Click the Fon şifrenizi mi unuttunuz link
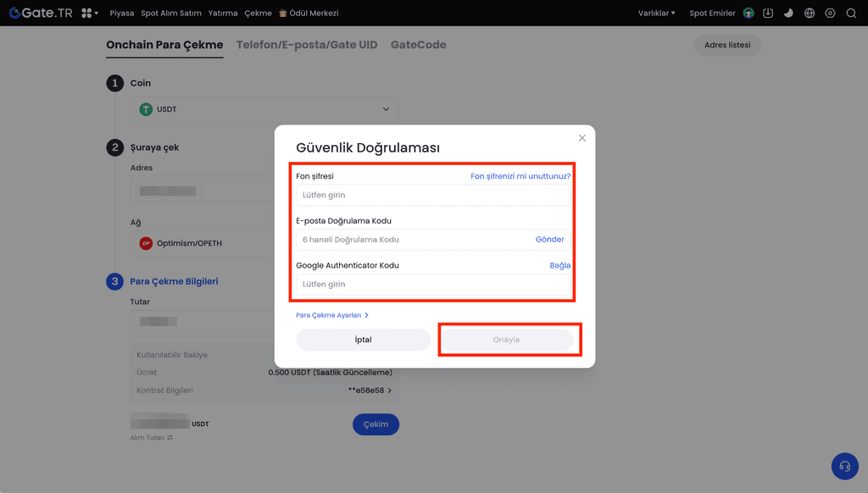Image resolution: width=868 pixels, height=493 pixels. coord(520,176)
